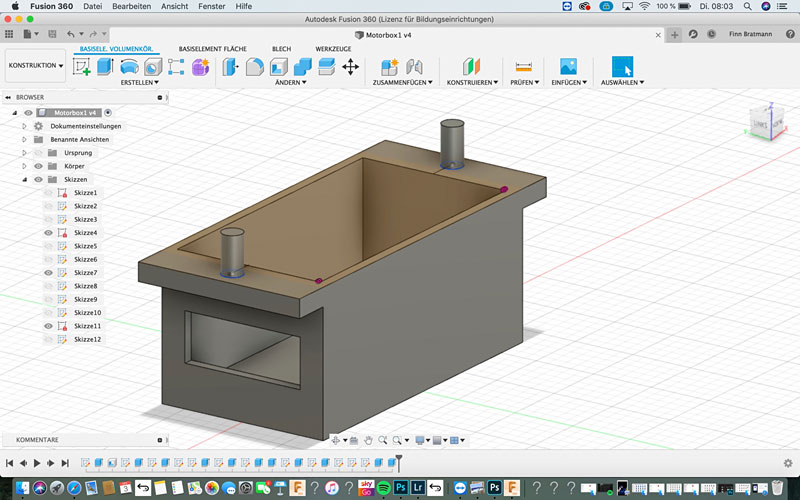Hide the Körper folder via eye icon
Screen dimensions: 800x500
pos(38,166)
